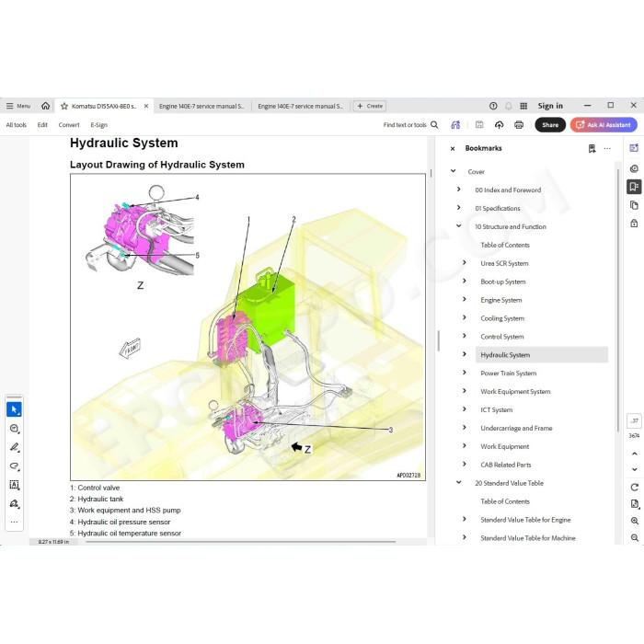Go to previous page with up arrow

pyautogui.click(x=635, y=454)
